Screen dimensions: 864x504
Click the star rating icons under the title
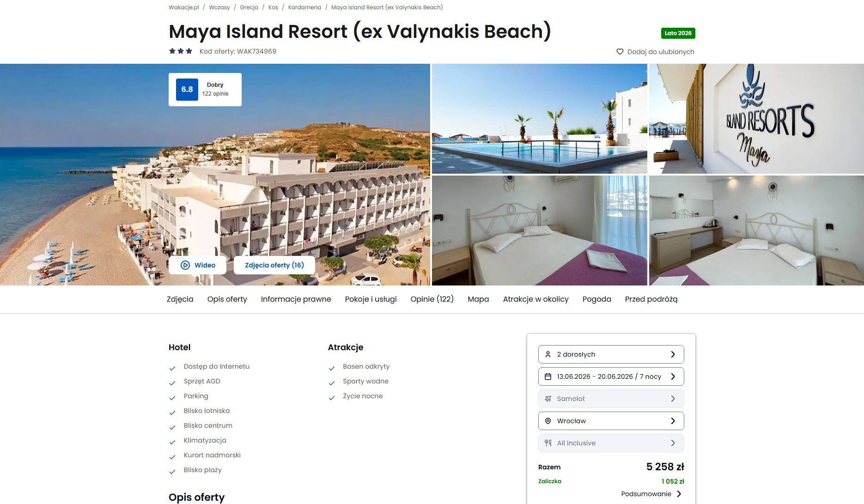pos(181,51)
